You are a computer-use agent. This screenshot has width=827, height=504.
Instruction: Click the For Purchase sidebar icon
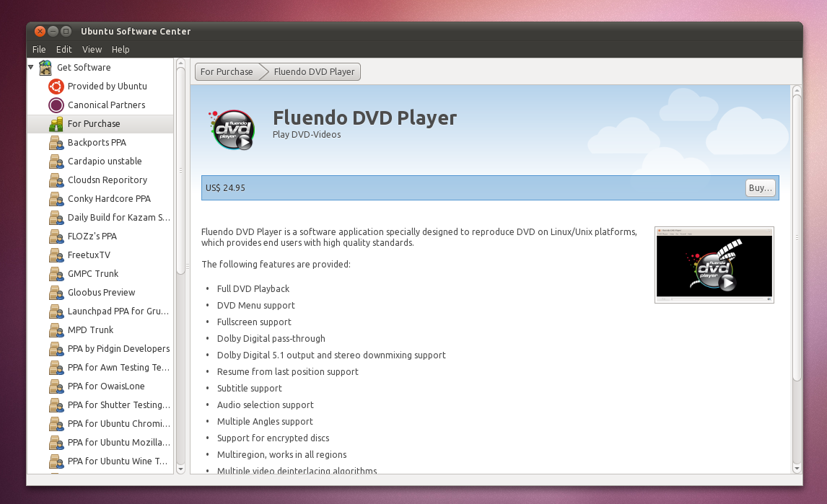56,124
